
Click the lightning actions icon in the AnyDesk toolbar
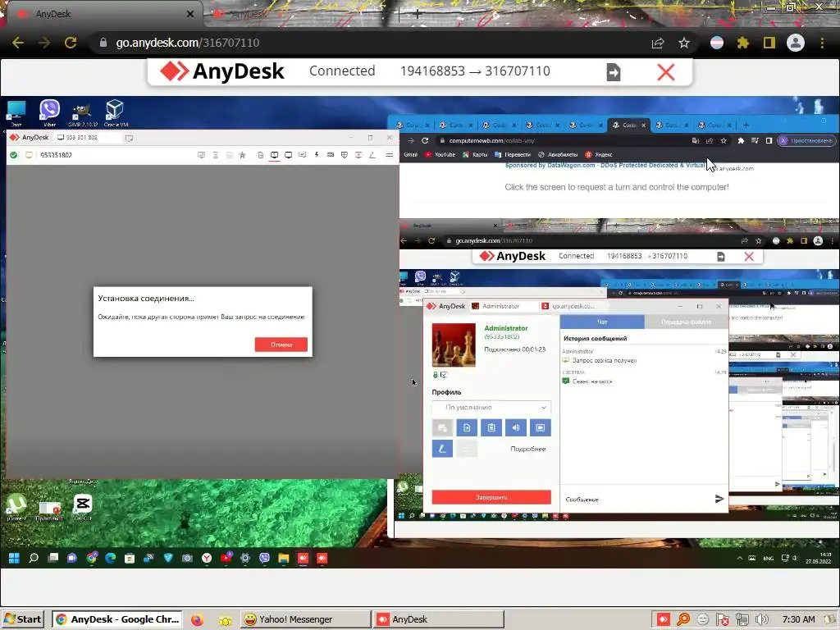click(x=317, y=155)
